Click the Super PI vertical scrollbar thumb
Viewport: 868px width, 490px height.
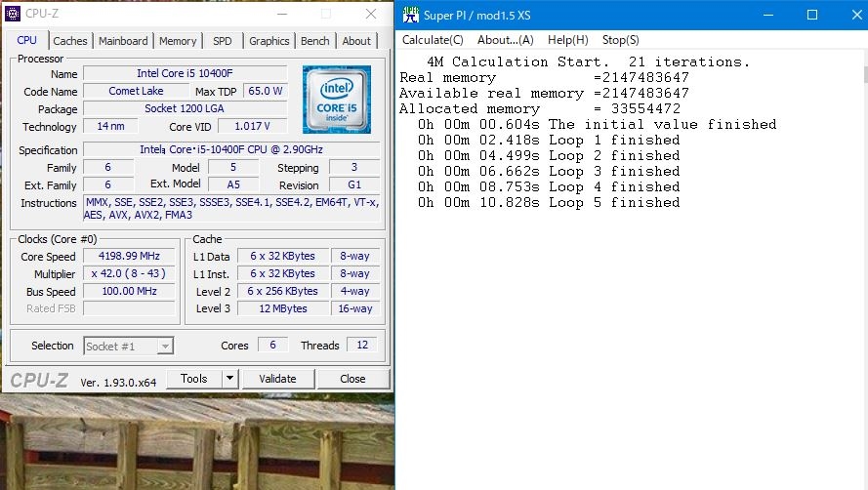click(x=865, y=75)
